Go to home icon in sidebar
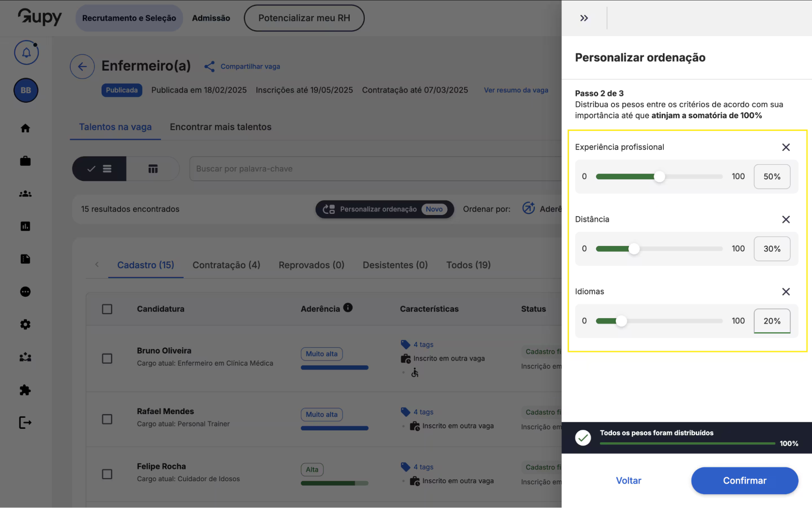 pos(25,128)
